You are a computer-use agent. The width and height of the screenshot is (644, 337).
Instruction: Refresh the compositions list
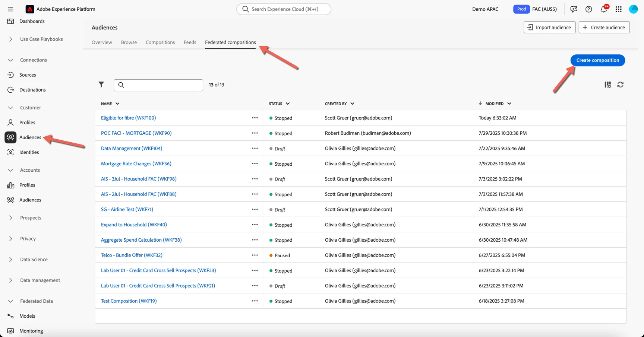[621, 85]
